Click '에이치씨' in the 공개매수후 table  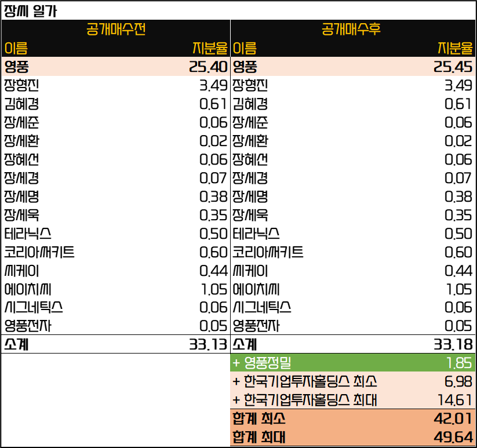tap(256, 289)
